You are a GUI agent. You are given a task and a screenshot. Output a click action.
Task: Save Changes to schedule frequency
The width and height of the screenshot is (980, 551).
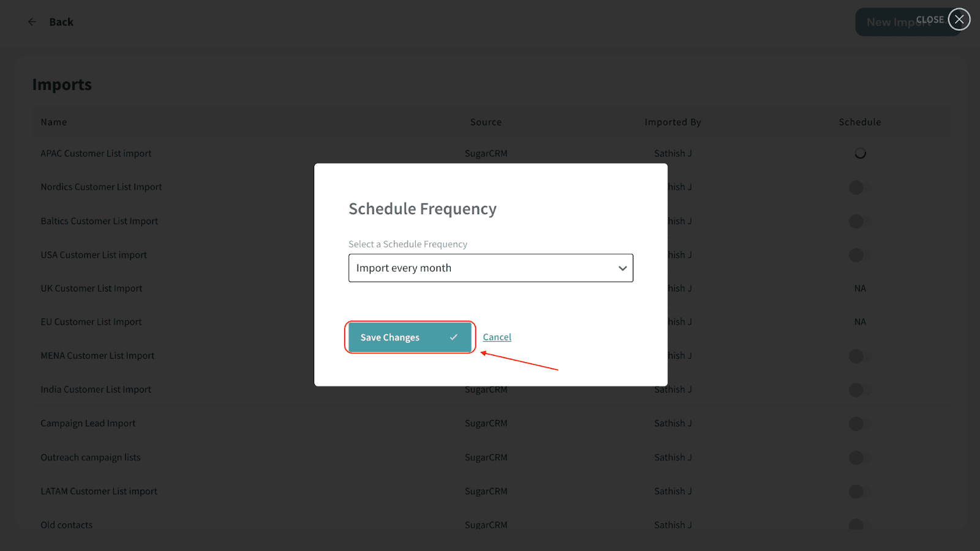(x=390, y=337)
